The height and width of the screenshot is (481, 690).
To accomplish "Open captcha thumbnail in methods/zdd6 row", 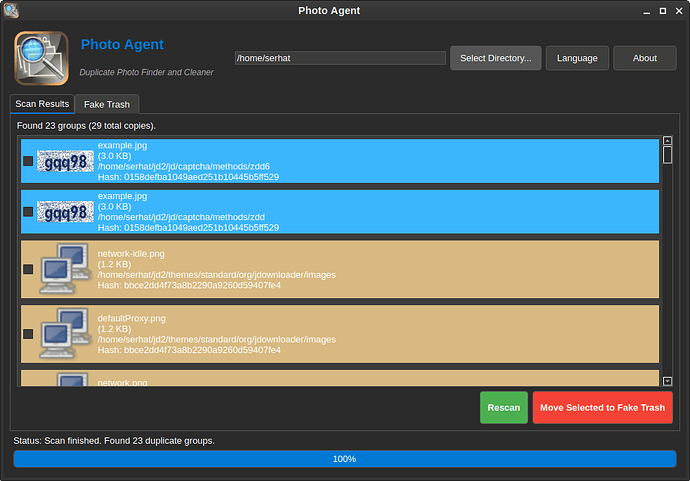I will pyautogui.click(x=65, y=161).
